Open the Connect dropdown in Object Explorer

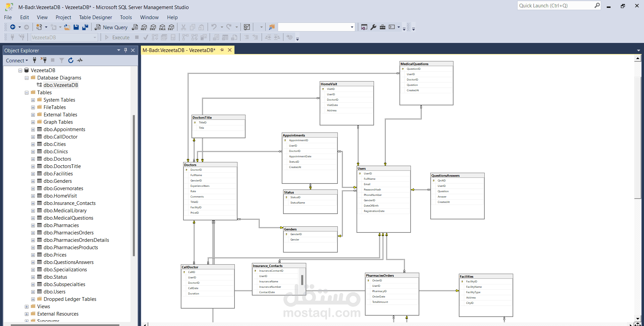(x=17, y=60)
